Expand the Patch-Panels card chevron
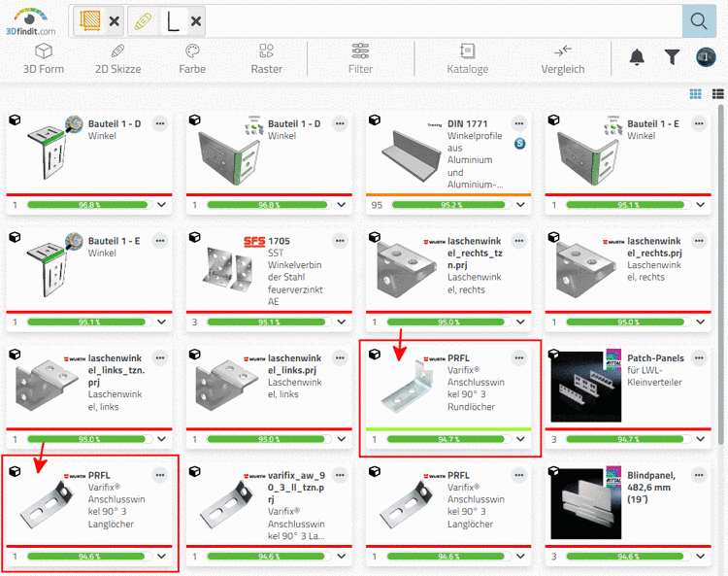 pos(700,439)
